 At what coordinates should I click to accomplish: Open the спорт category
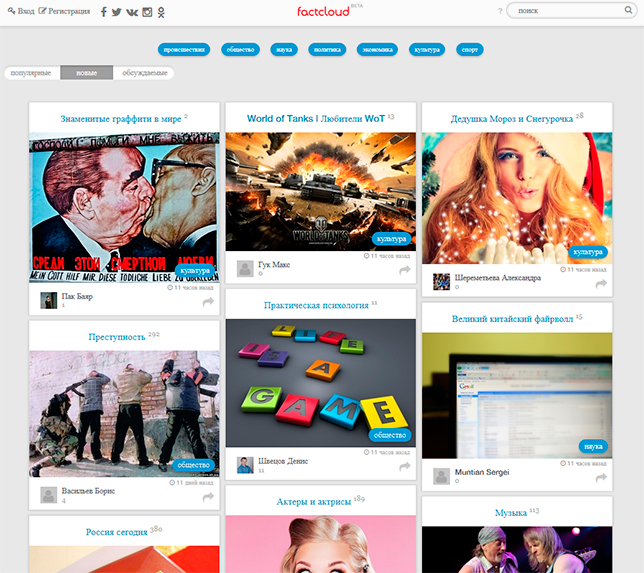click(470, 50)
